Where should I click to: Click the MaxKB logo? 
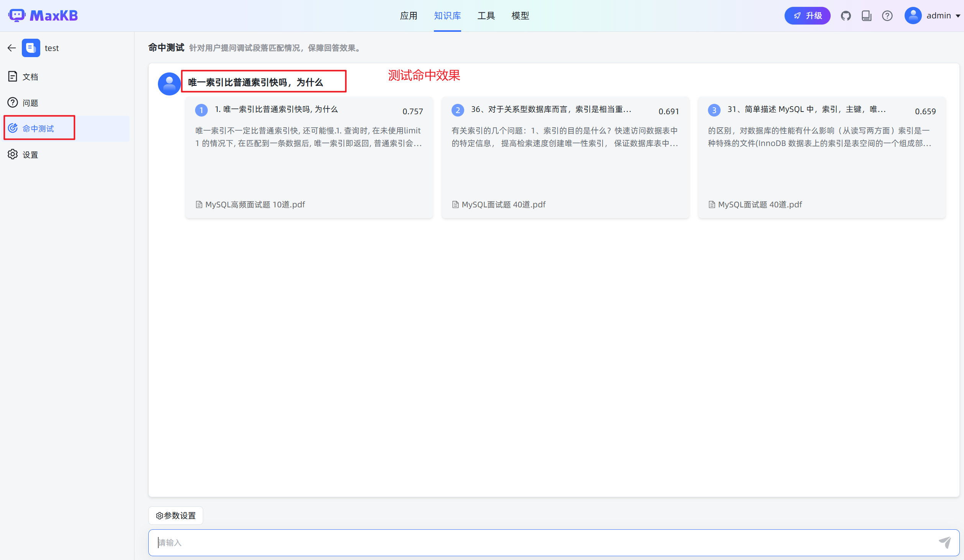click(x=43, y=16)
